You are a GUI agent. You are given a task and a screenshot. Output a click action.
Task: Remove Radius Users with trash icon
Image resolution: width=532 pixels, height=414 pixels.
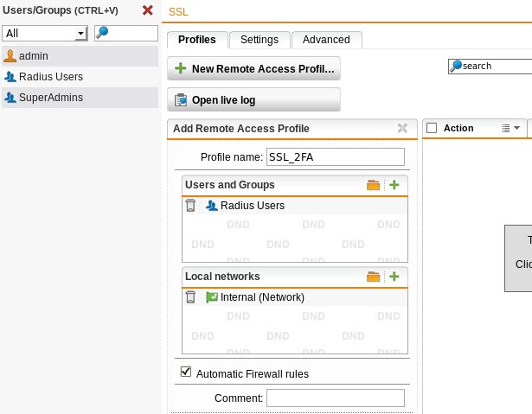click(190, 206)
